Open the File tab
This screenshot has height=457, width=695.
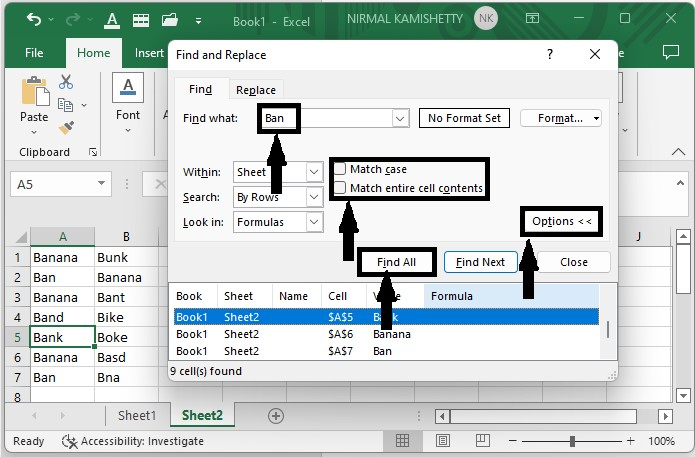tap(34, 53)
